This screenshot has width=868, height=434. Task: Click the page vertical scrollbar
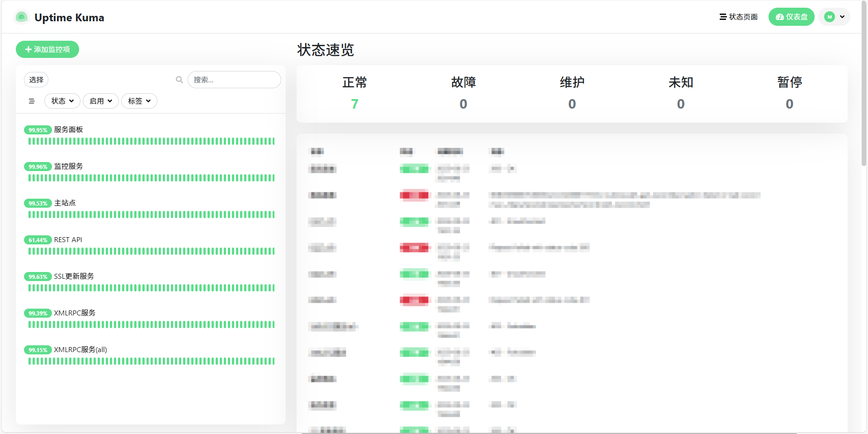(x=864, y=91)
